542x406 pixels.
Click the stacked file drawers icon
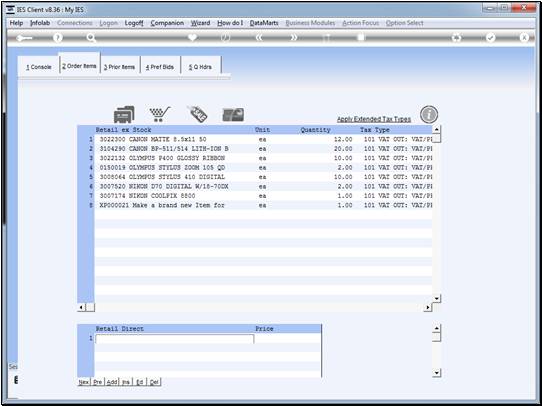click(x=124, y=114)
